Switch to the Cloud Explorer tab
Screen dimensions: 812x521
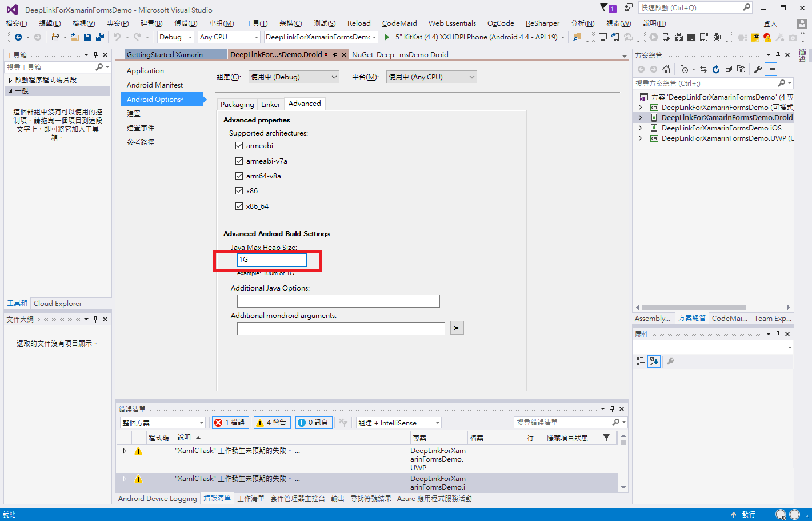[x=58, y=304]
